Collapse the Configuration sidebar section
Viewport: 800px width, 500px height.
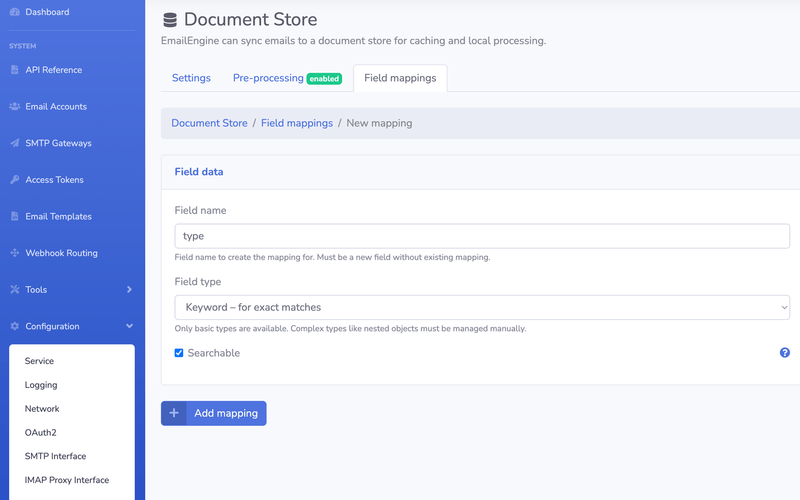[129, 326]
